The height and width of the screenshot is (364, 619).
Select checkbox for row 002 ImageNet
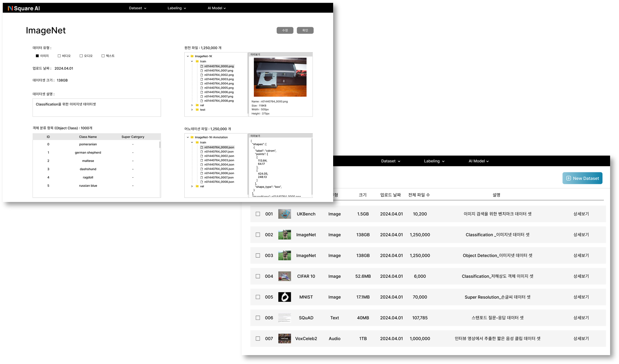[x=258, y=235]
